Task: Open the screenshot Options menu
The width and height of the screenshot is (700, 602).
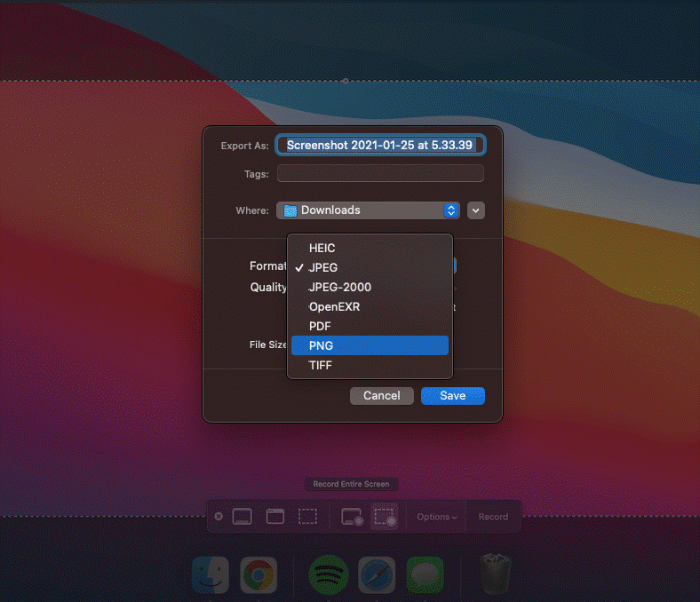Action: 436,517
